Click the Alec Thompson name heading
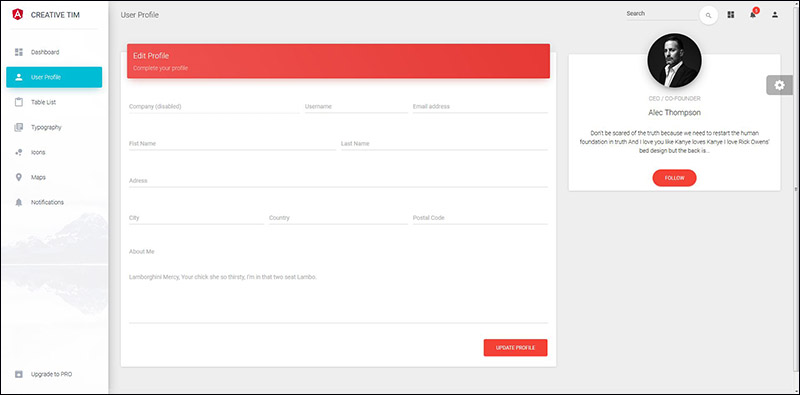This screenshot has width=800, height=395. (674, 113)
